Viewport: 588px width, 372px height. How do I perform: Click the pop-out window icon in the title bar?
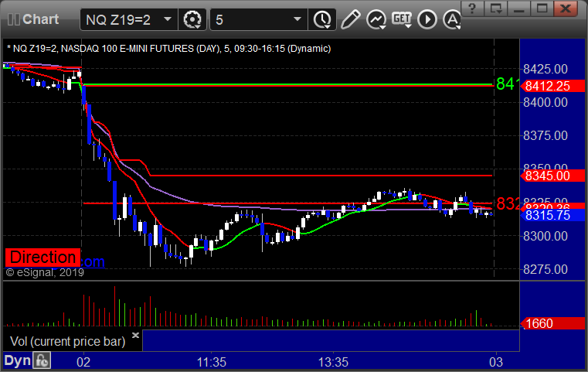(x=496, y=9)
